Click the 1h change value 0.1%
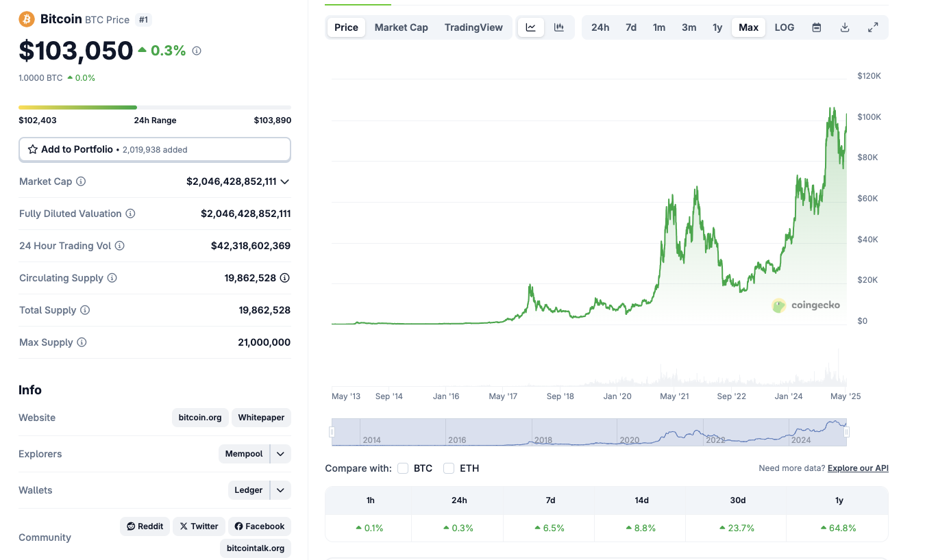The height and width of the screenshot is (560, 925). pos(370,528)
